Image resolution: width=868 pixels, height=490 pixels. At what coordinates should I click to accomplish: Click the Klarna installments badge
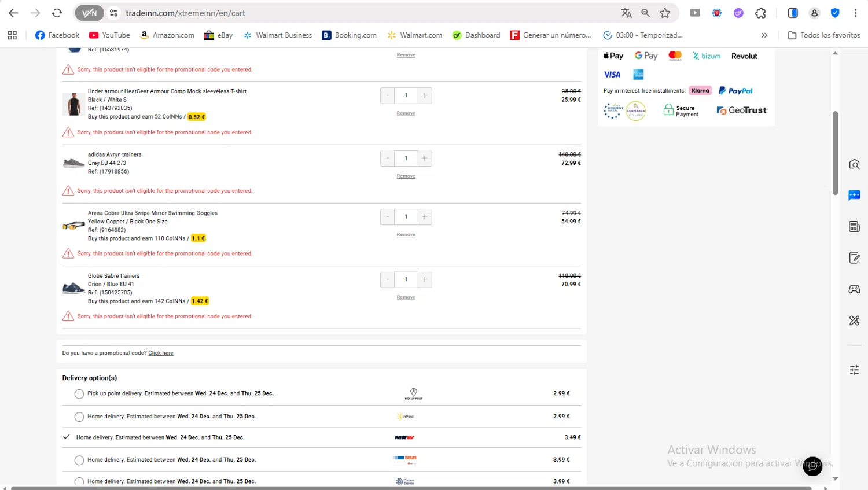700,91
